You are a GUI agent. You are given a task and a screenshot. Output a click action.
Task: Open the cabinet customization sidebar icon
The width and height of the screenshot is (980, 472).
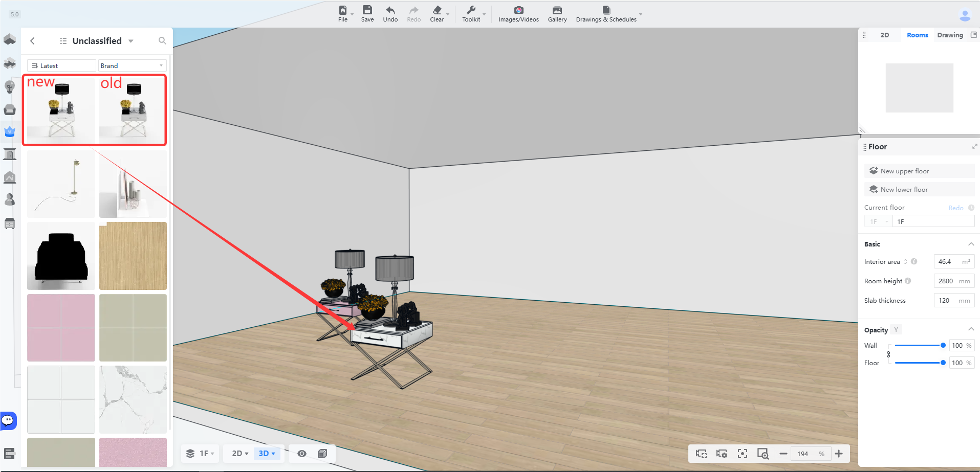pos(10,223)
